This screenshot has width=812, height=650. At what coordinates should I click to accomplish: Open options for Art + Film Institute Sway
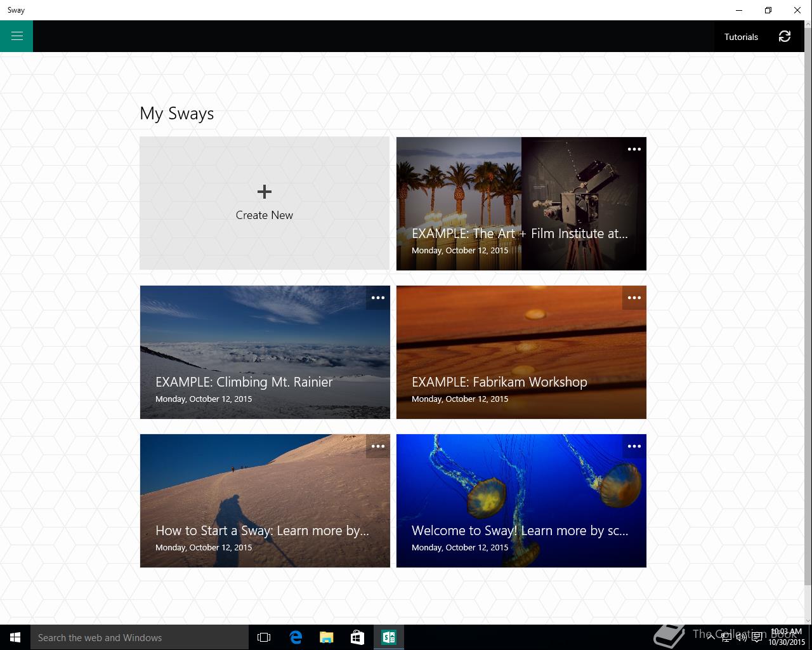(634, 149)
